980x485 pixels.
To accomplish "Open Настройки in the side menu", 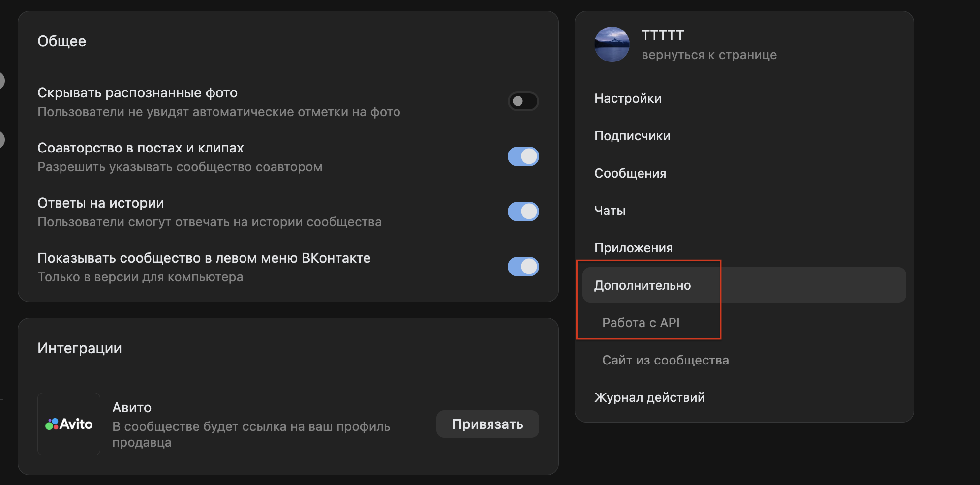I will (x=628, y=98).
